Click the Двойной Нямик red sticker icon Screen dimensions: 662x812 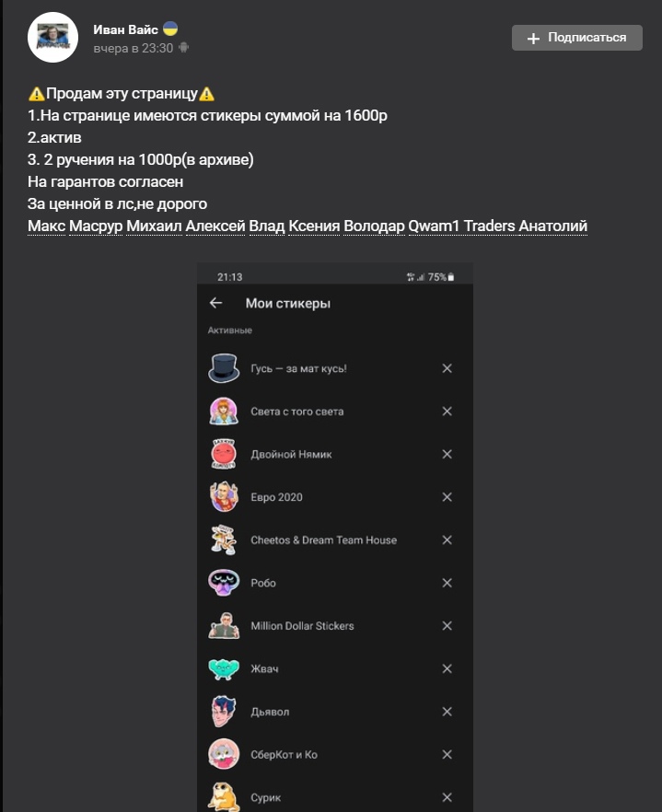tap(224, 454)
